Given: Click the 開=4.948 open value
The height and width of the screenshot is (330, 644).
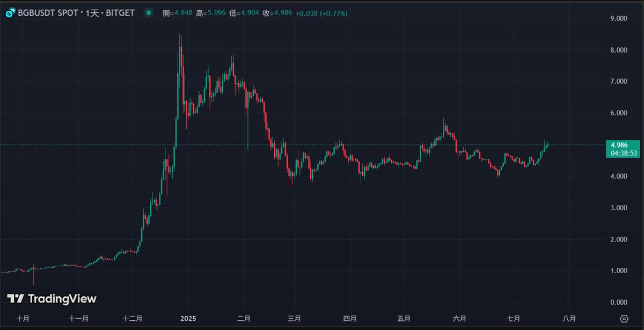Looking at the screenshot, I should (178, 13).
